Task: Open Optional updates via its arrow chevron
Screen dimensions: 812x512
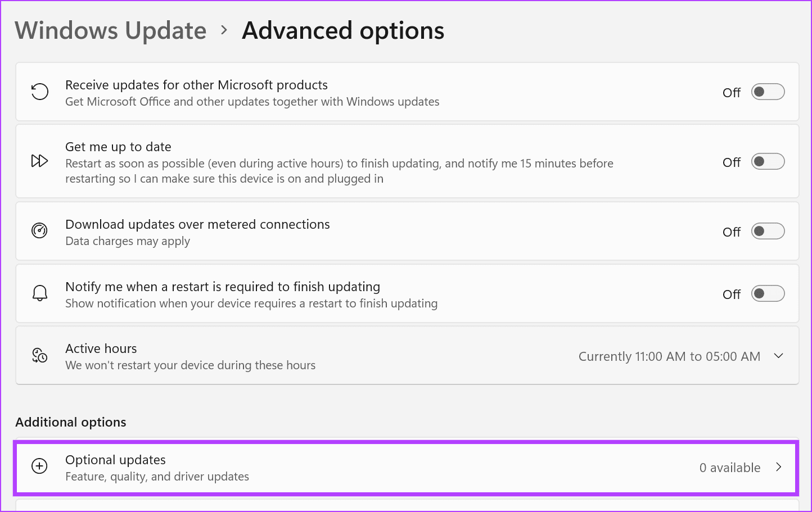Action: click(779, 466)
